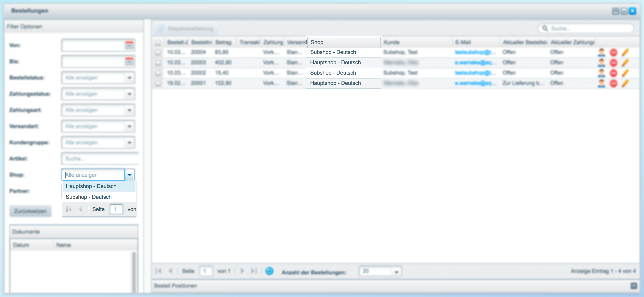Image resolution: width=644 pixels, height=297 pixels.
Task: Open email link for order 20004
Action: click(x=475, y=52)
